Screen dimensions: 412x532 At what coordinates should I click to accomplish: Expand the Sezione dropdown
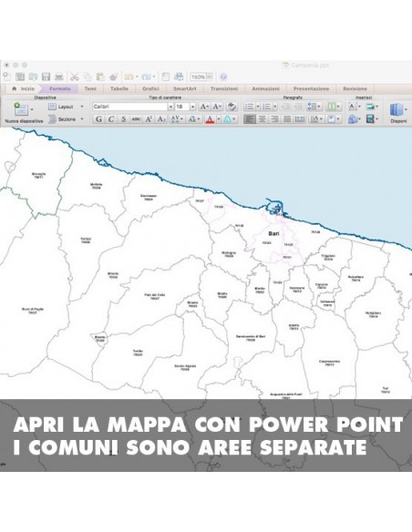(82, 119)
